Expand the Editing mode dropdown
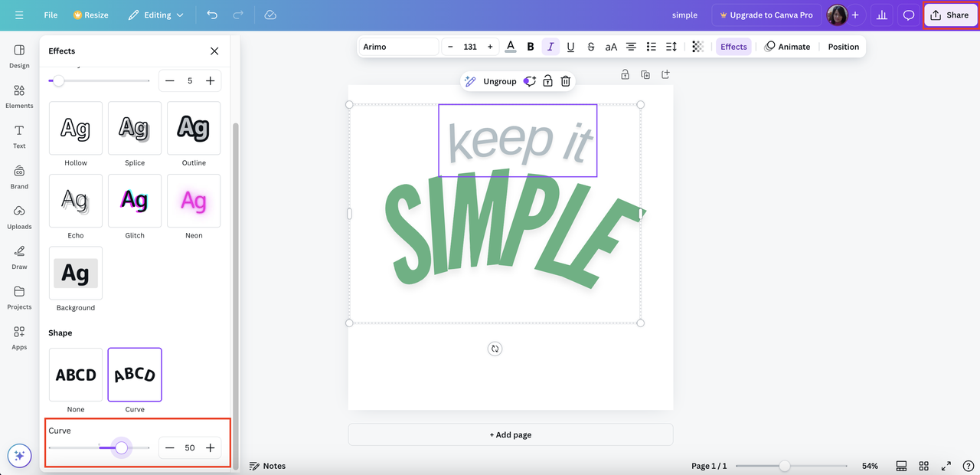This screenshot has width=980, height=475. pyautogui.click(x=156, y=15)
